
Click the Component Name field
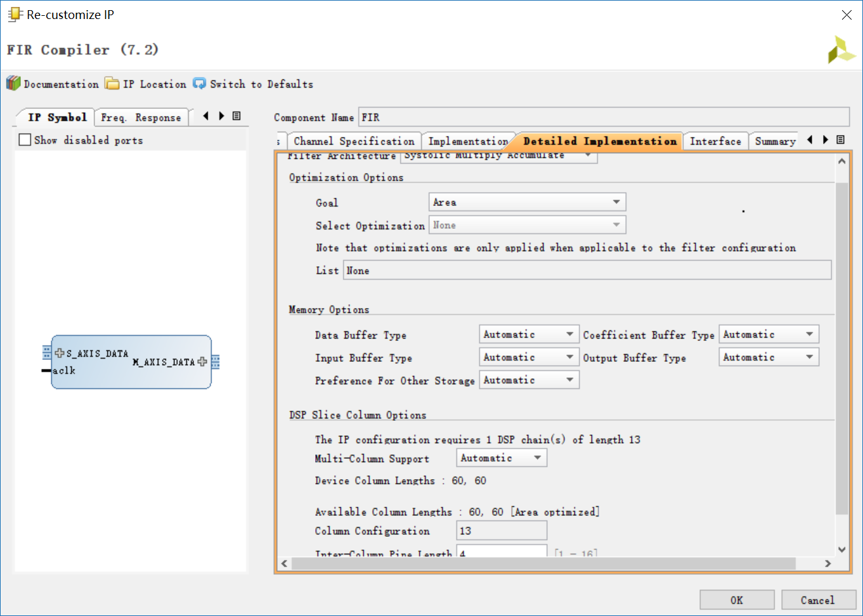click(604, 117)
